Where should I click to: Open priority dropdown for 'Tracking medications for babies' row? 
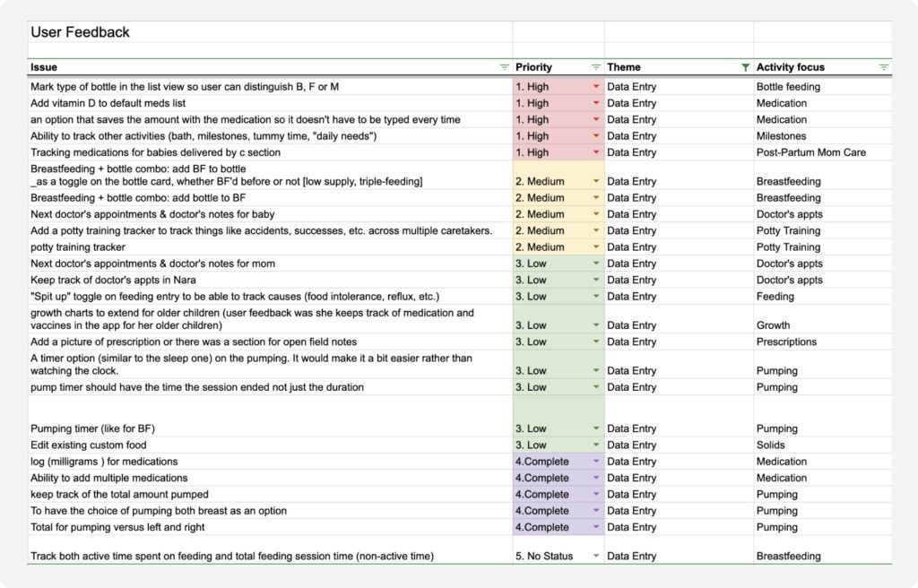click(596, 152)
